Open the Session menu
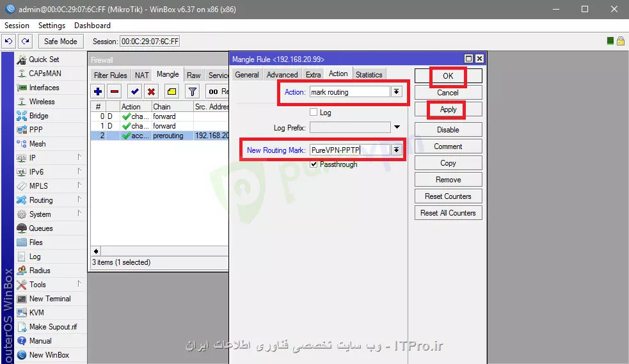The width and height of the screenshot is (629, 364). 17,25
